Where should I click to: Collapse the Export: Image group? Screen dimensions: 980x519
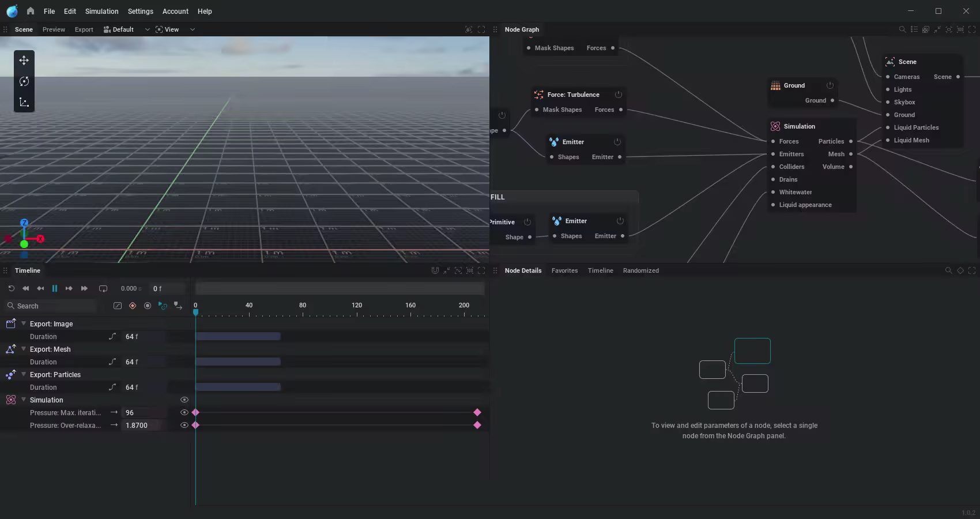click(23, 324)
